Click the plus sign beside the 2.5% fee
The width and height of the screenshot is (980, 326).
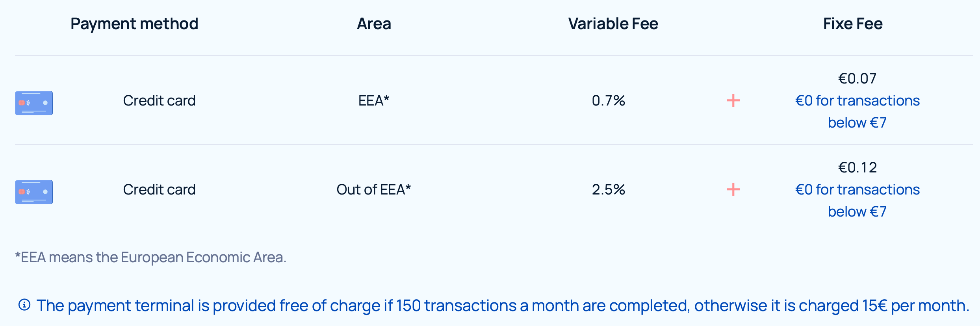click(x=733, y=189)
